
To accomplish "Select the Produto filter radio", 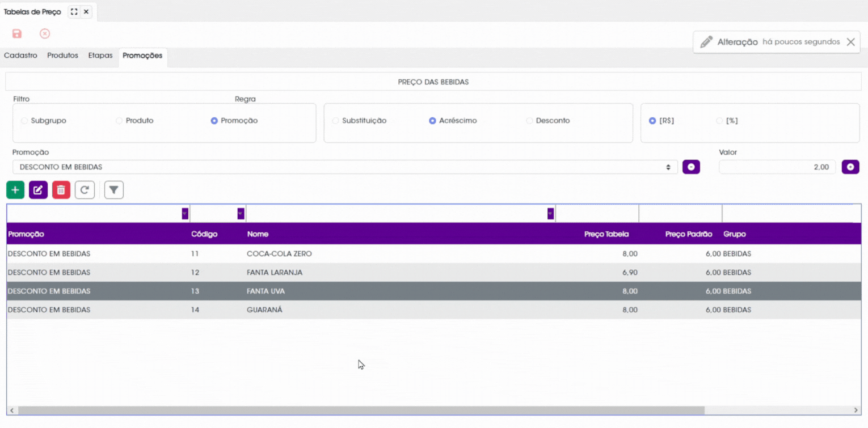I will 119,121.
